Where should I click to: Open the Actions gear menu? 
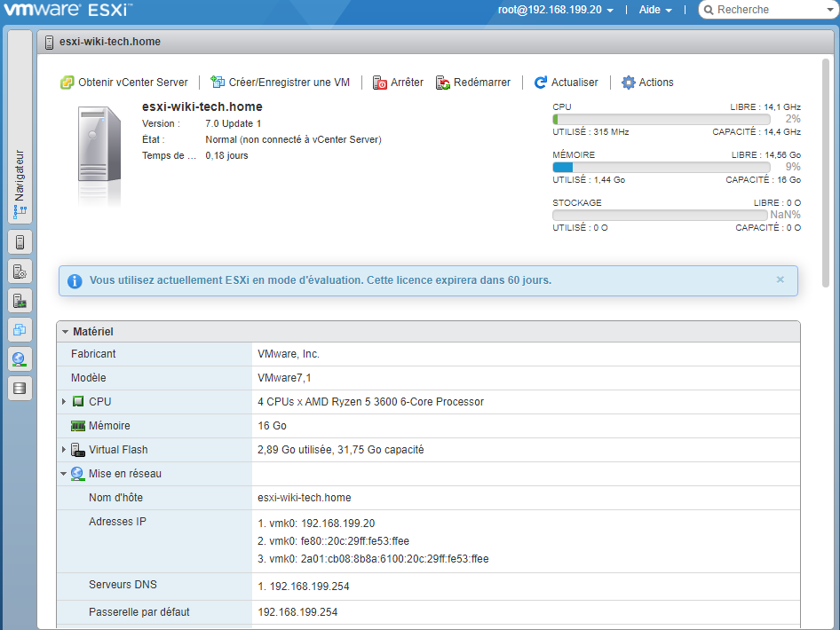647,83
